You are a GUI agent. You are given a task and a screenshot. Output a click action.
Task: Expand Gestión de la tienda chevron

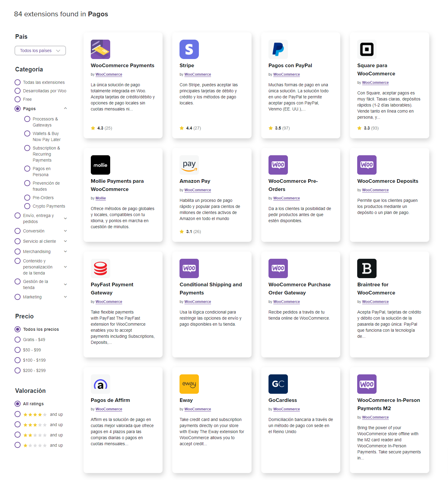tap(65, 284)
